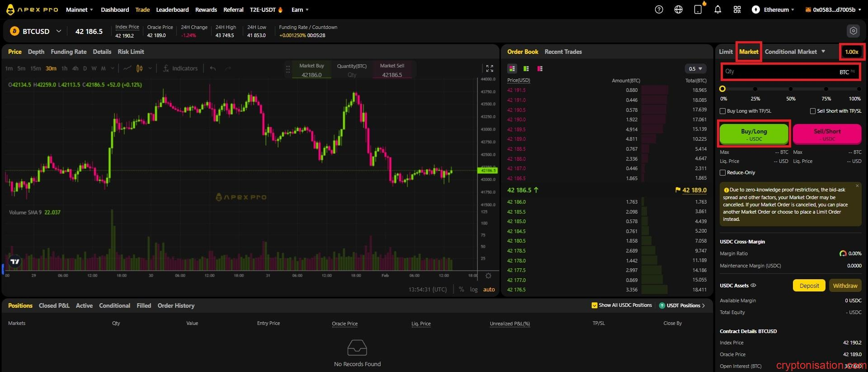Show bids-only order book view
The width and height of the screenshot is (868, 372).
point(526,69)
